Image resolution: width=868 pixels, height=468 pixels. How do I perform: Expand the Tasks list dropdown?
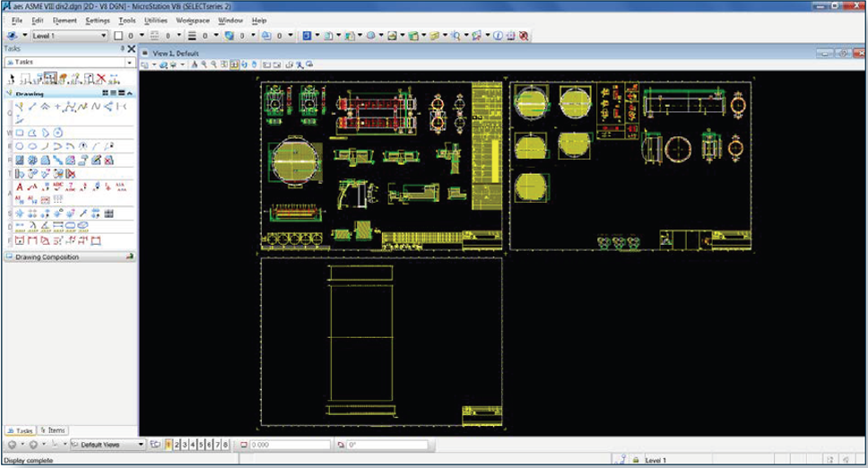(x=130, y=63)
